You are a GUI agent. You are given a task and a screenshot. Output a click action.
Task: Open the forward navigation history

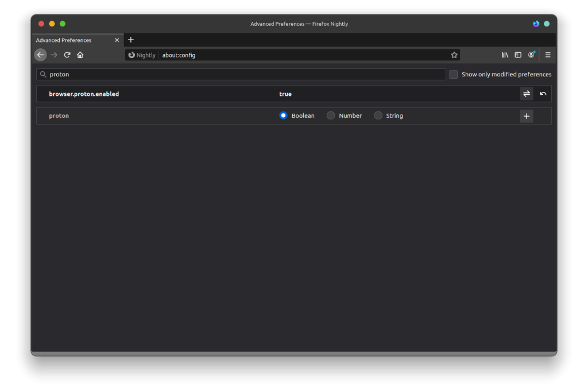(53, 55)
